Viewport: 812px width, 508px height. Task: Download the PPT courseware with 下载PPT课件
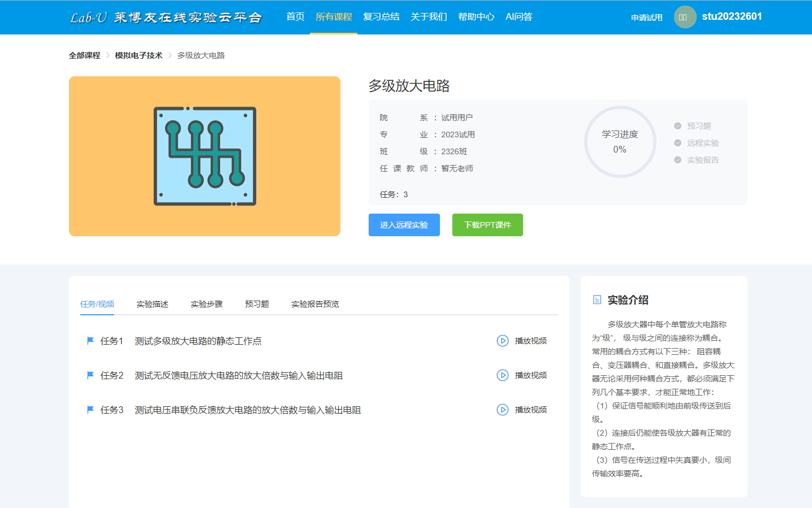tap(487, 225)
